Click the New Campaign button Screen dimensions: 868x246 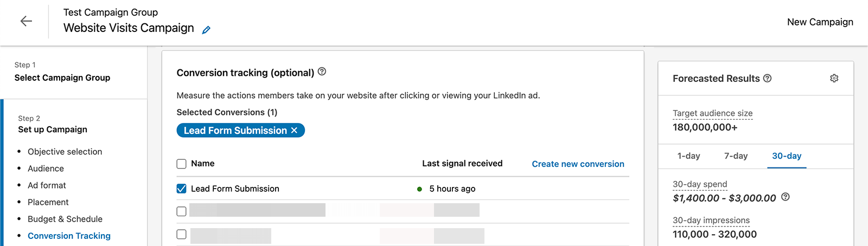pos(820,22)
